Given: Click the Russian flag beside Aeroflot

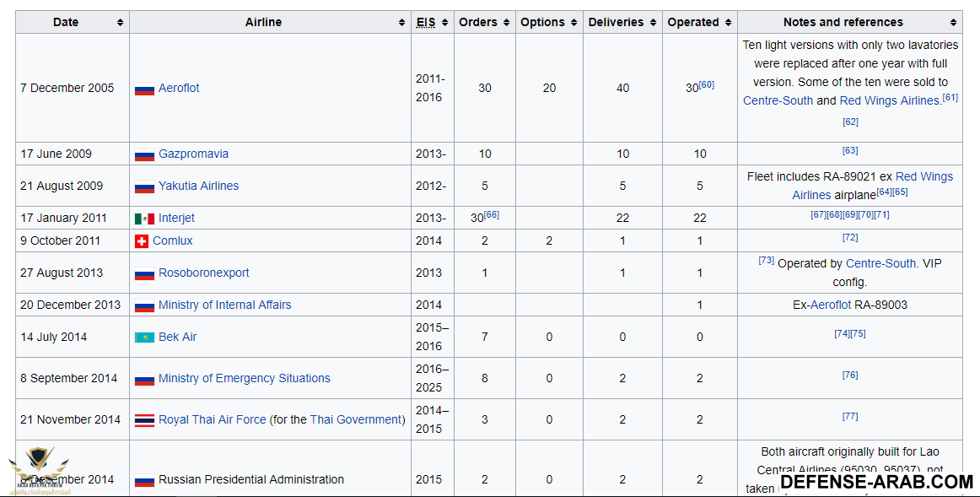Looking at the screenshot, I should click(144, 89).
